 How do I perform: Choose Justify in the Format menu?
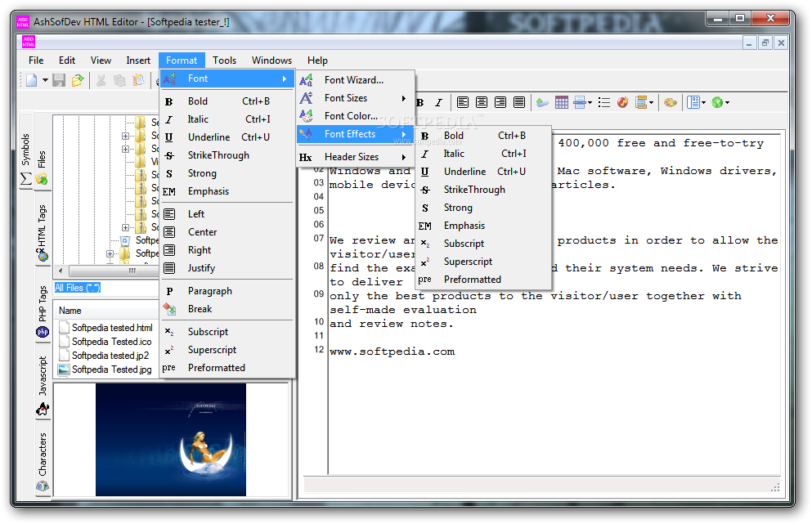[227, 268]
